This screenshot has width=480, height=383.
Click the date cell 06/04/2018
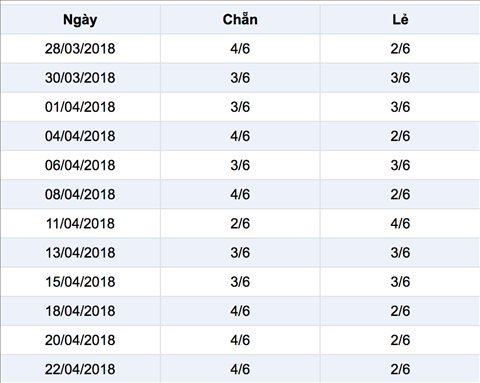click(80, 165)
